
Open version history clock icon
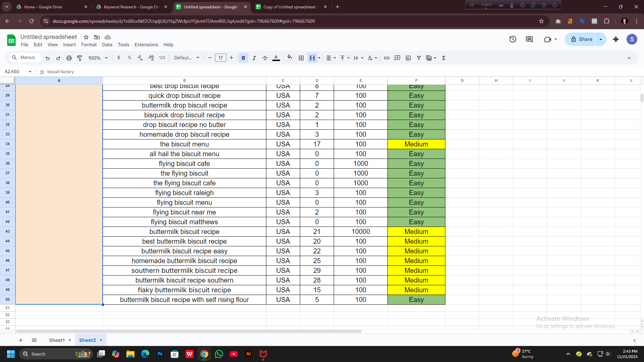[513, 39]
